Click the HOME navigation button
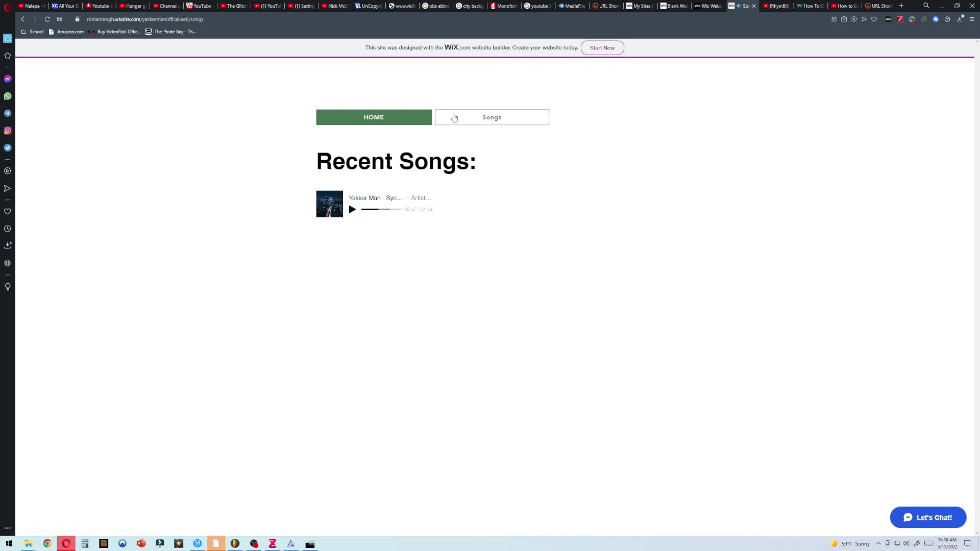The image size is (980, 551). pyautogui.click(x=374, y=116)
